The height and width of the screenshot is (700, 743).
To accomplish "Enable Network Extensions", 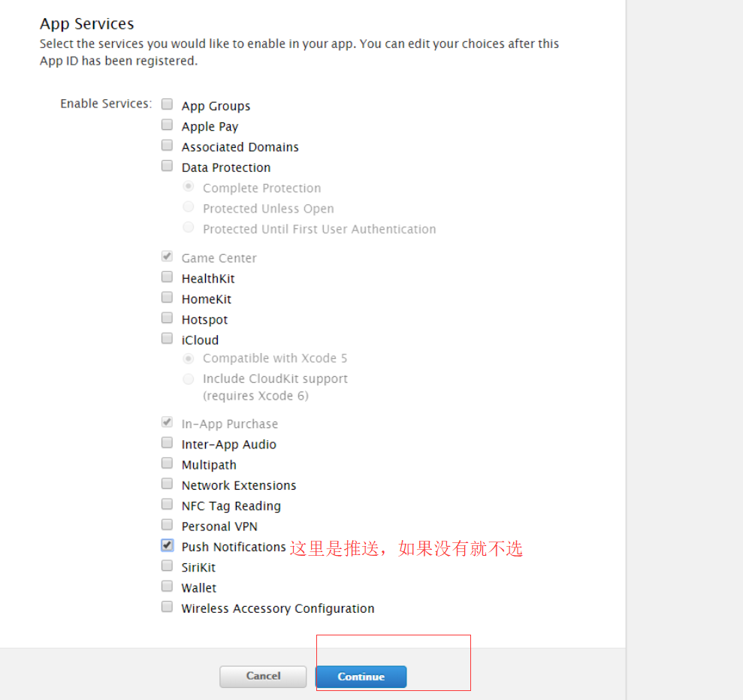I will pos(167,483).
